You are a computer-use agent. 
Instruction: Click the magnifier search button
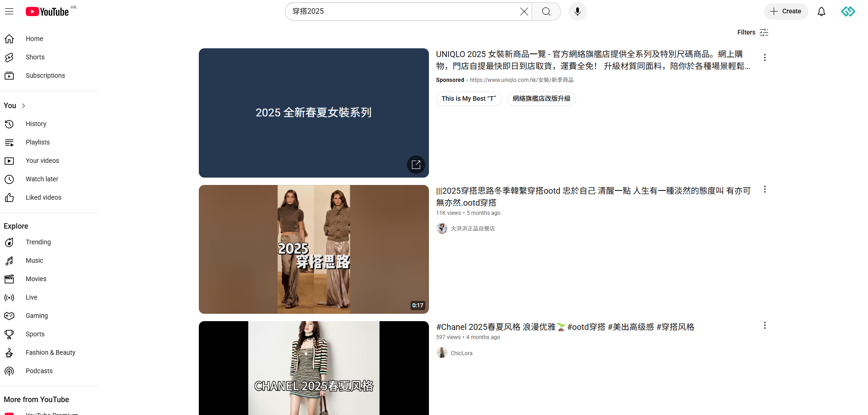[546, 12]
